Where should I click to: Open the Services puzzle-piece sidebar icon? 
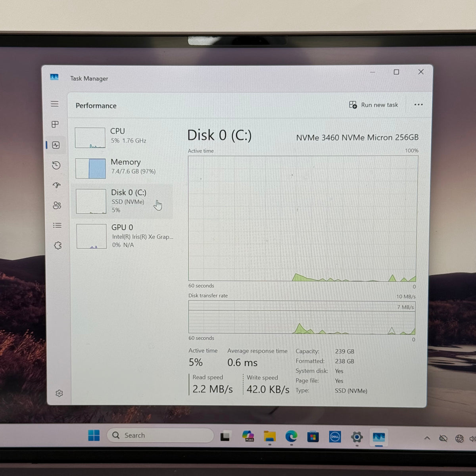point(58,246)
